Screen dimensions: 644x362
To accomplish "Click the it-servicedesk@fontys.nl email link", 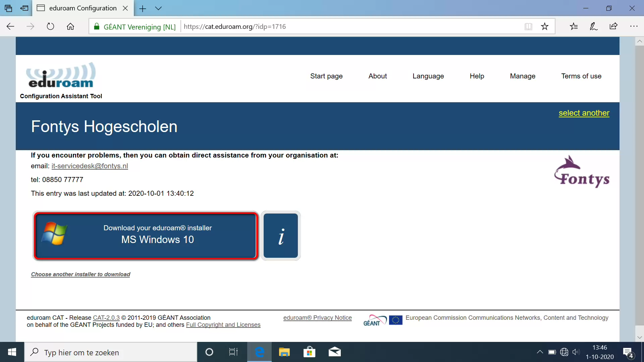I will 89,165.
